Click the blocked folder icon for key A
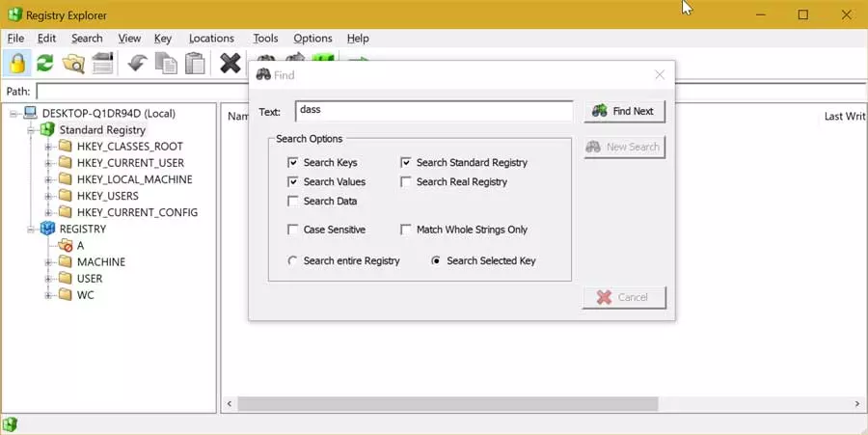Viewport: 868px width, 435px height. click(66, 245)
